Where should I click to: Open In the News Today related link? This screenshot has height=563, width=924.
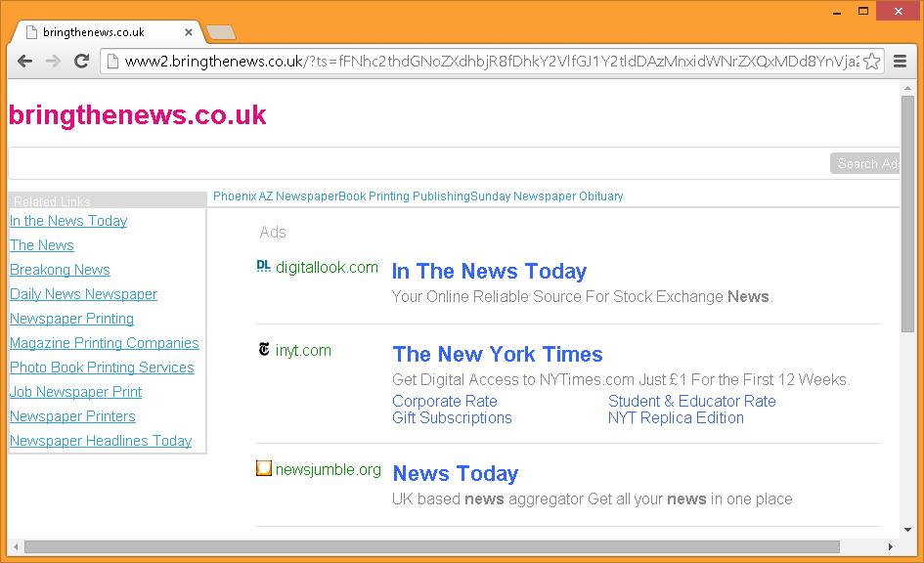(x=68, y=221)
